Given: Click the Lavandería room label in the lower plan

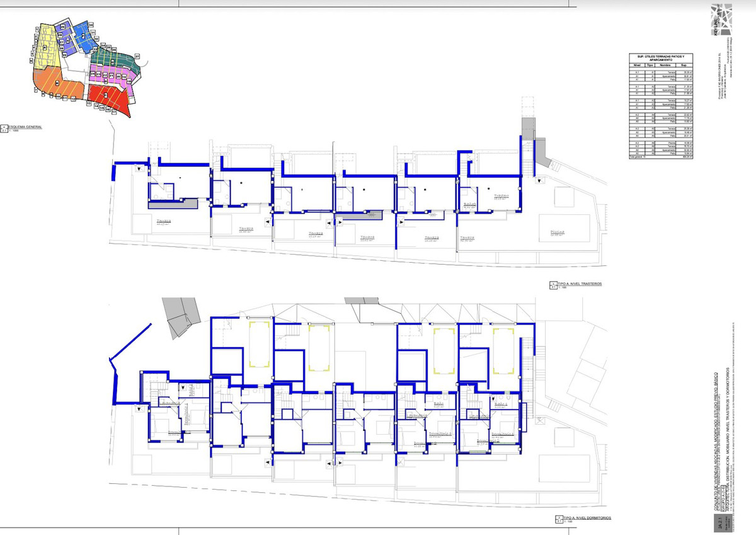Looking at the screenshot, I should click(416, 415).
